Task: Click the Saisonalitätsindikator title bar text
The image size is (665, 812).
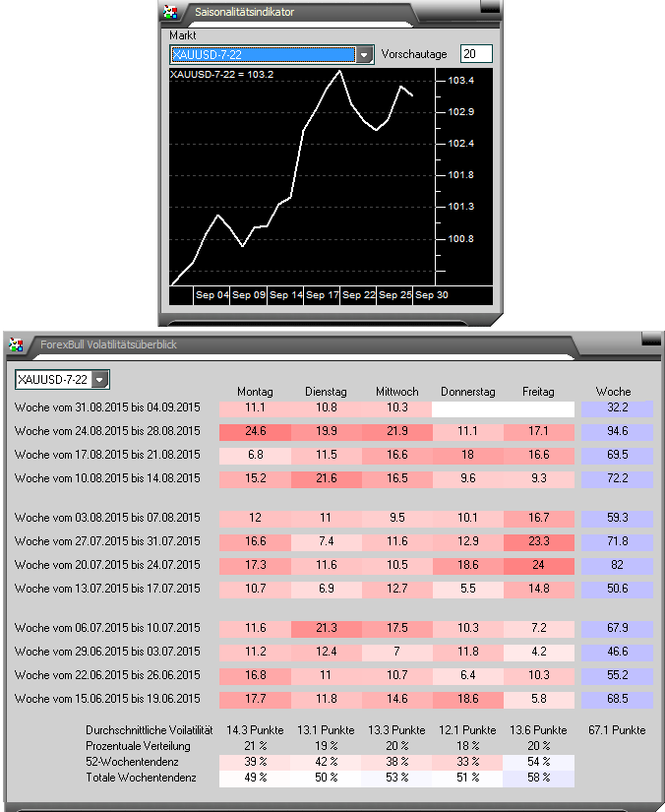Action: 244,12
